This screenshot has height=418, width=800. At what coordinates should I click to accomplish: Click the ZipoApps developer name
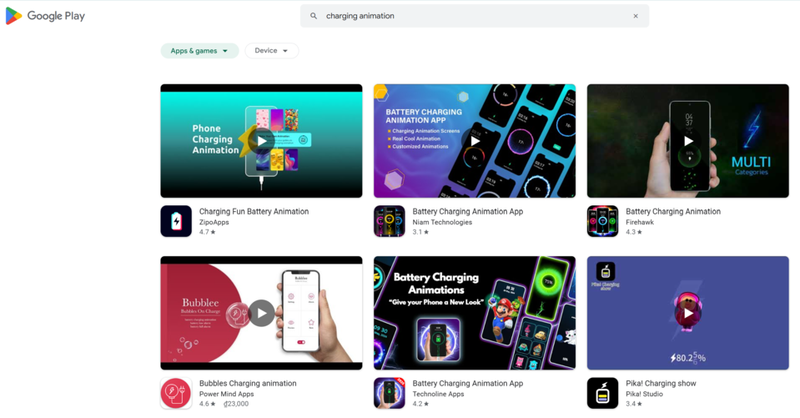214,222
